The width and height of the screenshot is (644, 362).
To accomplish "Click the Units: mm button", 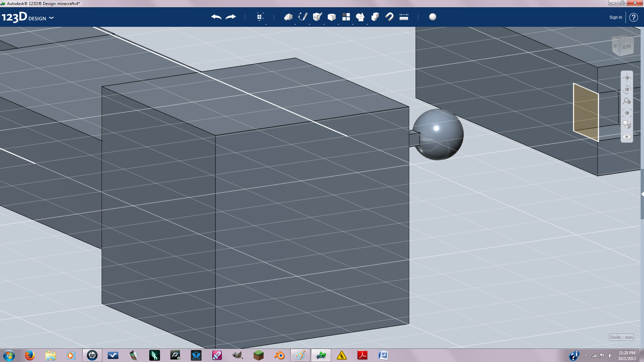I will click(x=622, y=337).
